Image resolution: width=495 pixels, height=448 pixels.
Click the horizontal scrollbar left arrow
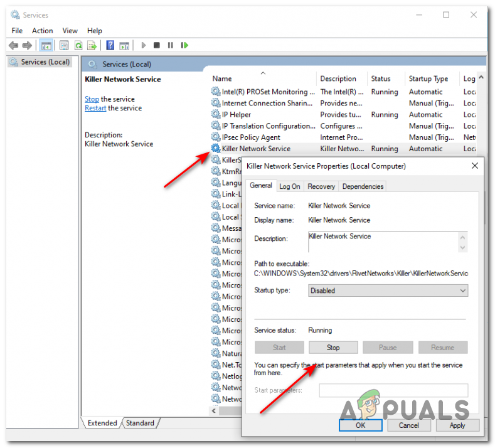click(x=214, y=411)
